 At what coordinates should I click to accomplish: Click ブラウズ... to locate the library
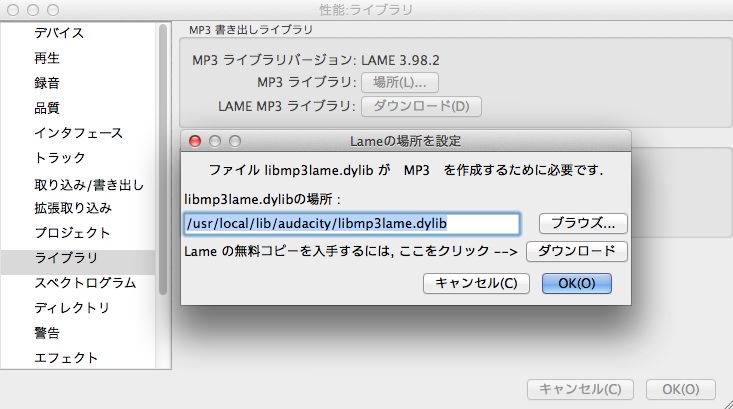click(583, 223)
